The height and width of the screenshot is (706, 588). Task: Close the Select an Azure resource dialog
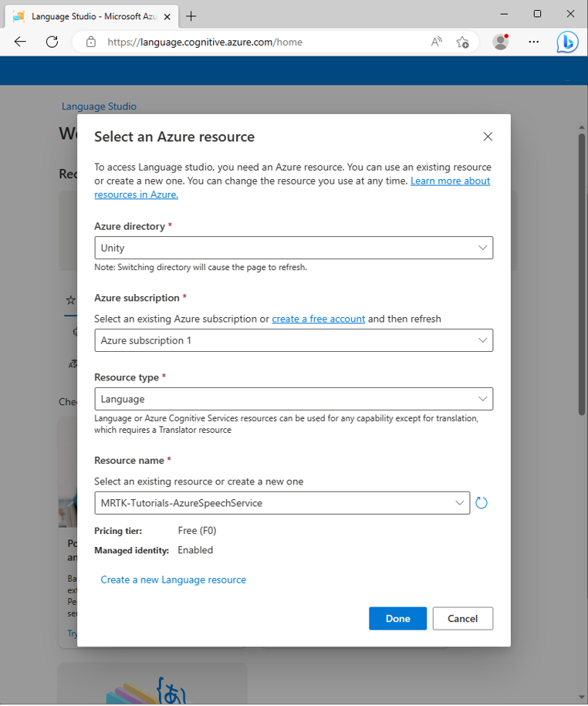[488, 137]
